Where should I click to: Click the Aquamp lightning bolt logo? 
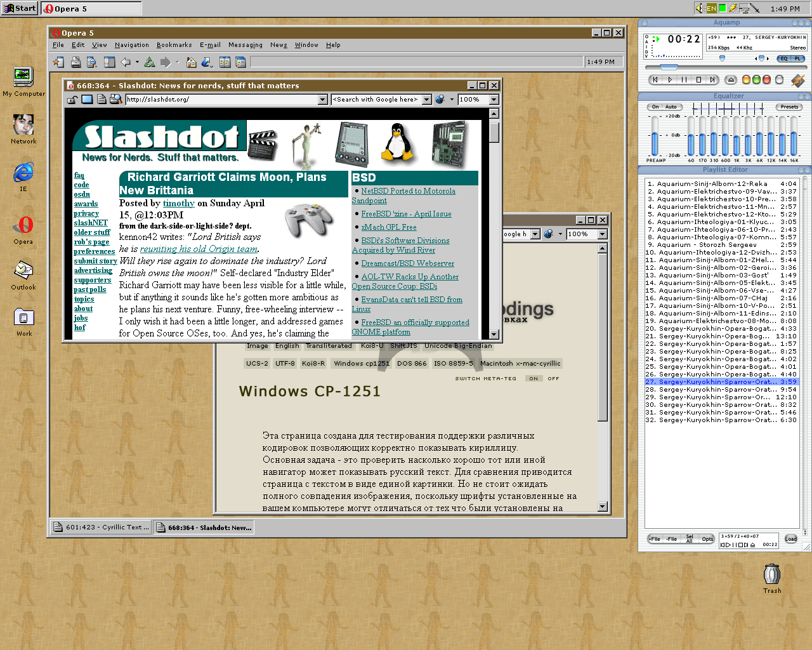coord(798,80)
